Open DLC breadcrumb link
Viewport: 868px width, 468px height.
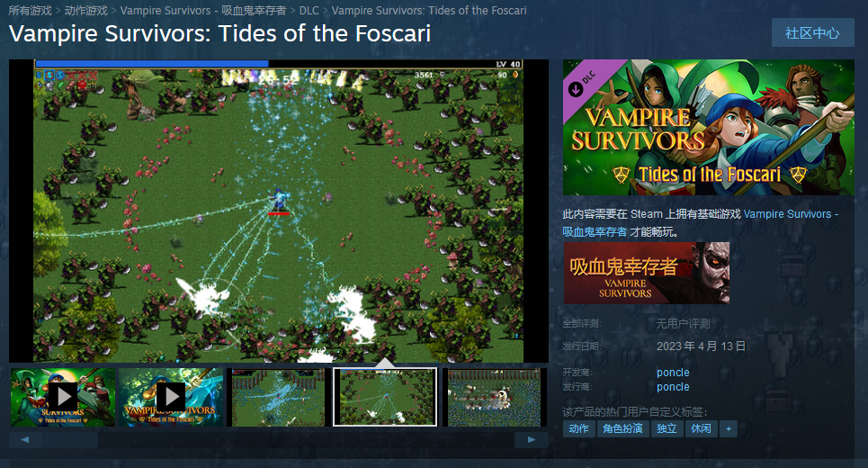[309, 11]
